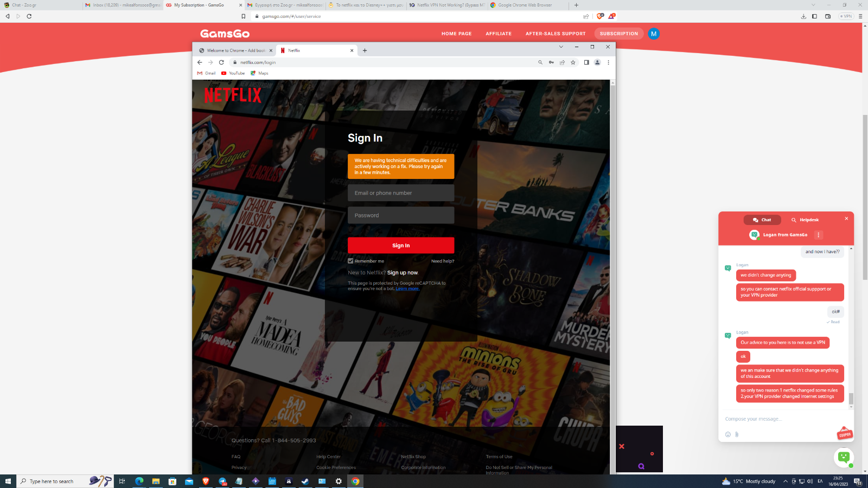
Task: Click the Compose your message field
Action: coord(781,419)
